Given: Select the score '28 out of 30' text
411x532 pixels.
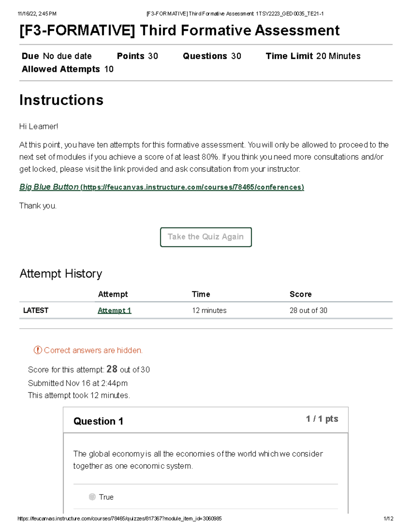Looking at the screenshot, I should click(308, 310).
